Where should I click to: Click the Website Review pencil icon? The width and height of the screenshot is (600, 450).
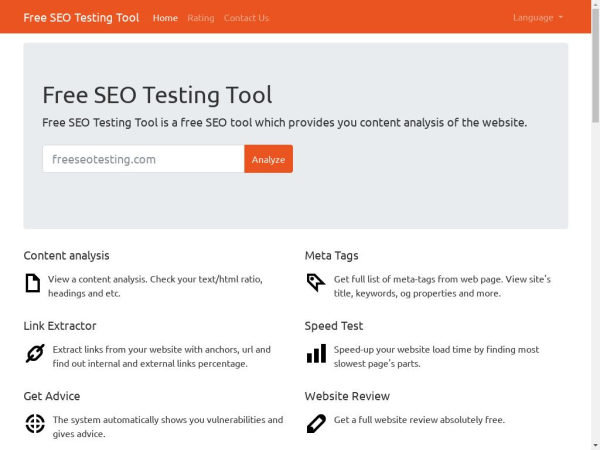coord(316,424)
